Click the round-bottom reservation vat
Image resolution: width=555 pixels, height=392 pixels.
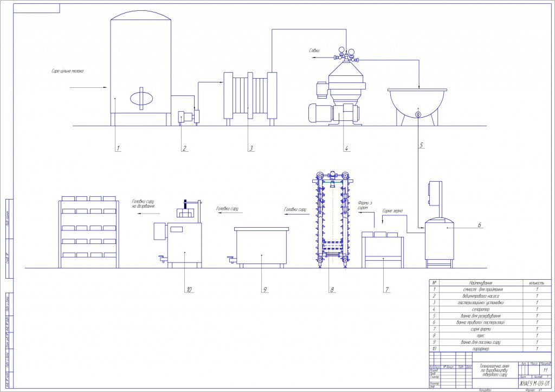(x=417, y=107)
